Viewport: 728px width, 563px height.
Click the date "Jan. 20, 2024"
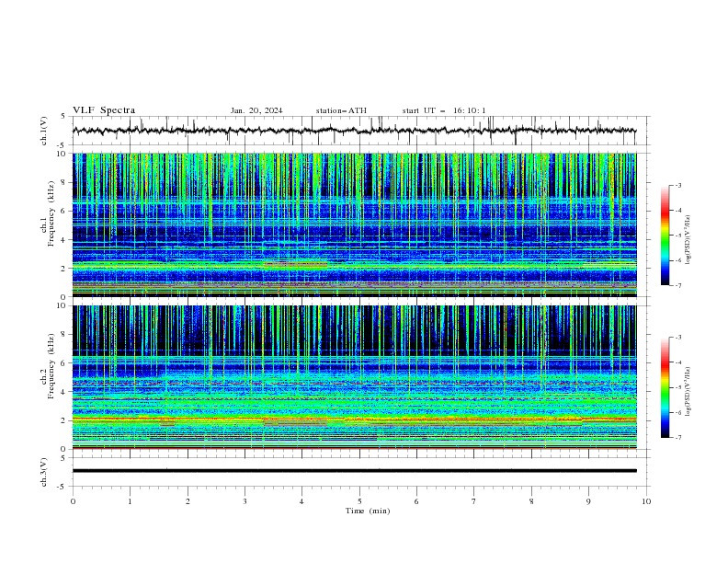coord(256,110)
